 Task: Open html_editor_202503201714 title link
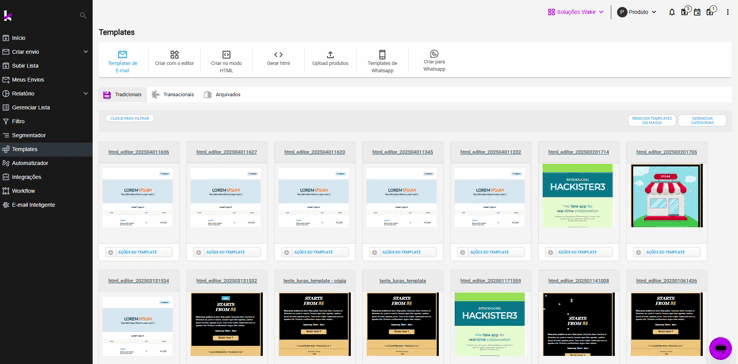[x=579, y=152]
